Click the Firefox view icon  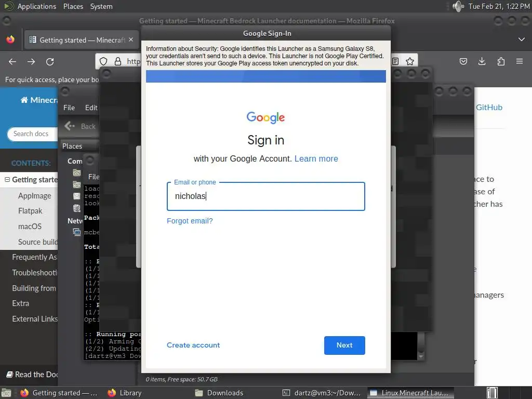point(10,39)
